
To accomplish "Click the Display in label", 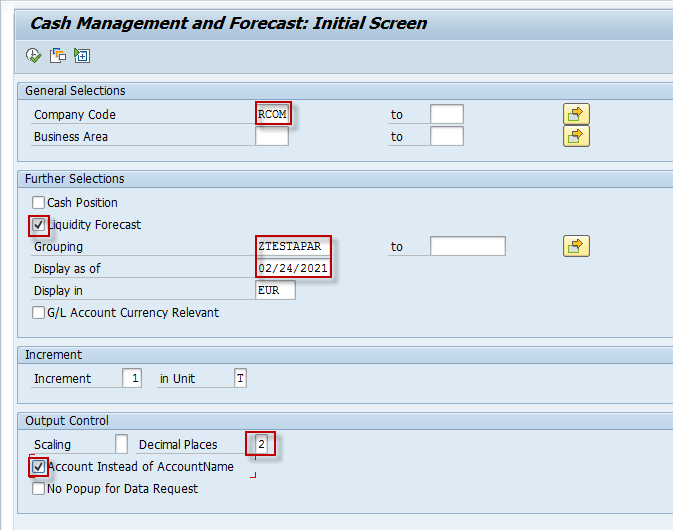I will pyautogui.click(x=58, y=291).
